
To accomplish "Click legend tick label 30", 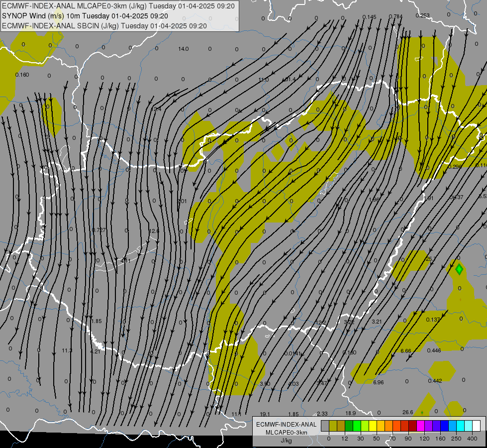I will 360,439.
